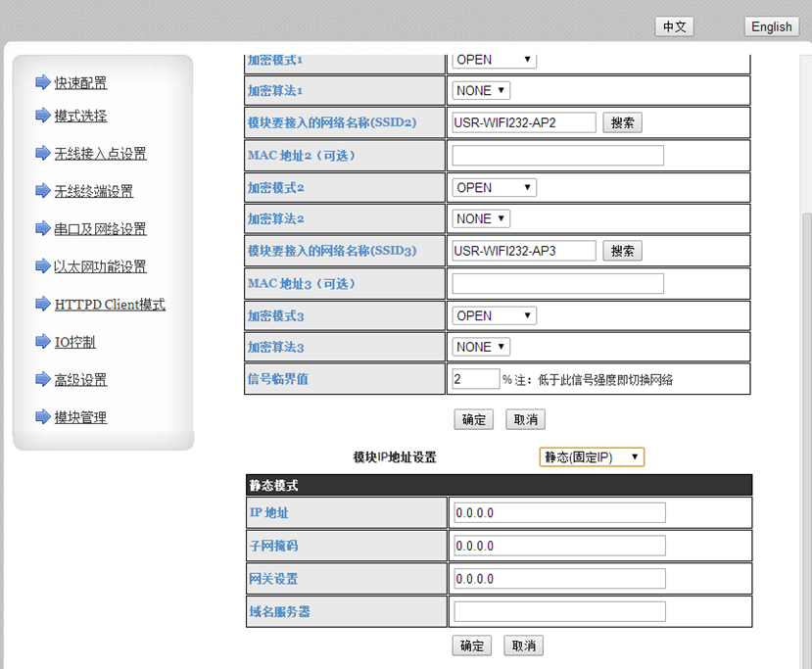
Task: Click the arrow icon beside IO控制
Action: (42, 342)
